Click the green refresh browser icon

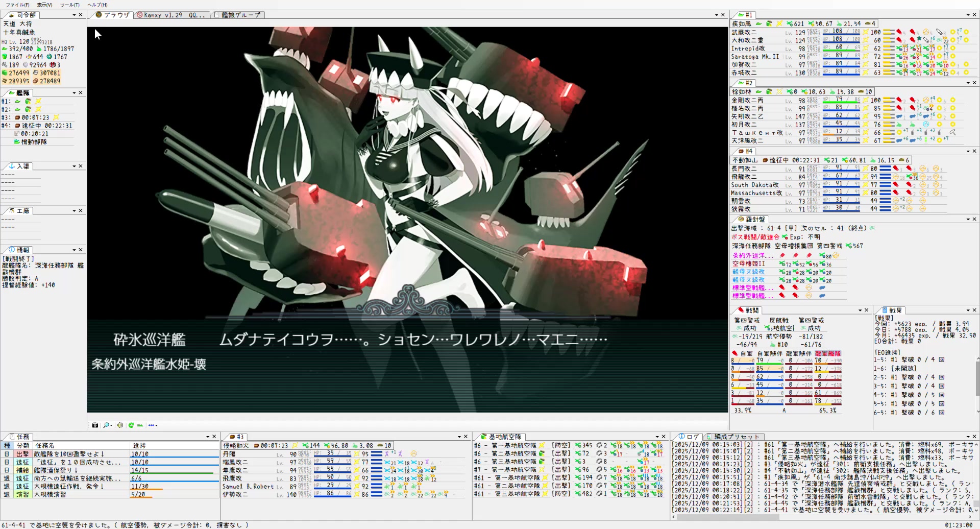pyautogui.click(x=131, y=425)
